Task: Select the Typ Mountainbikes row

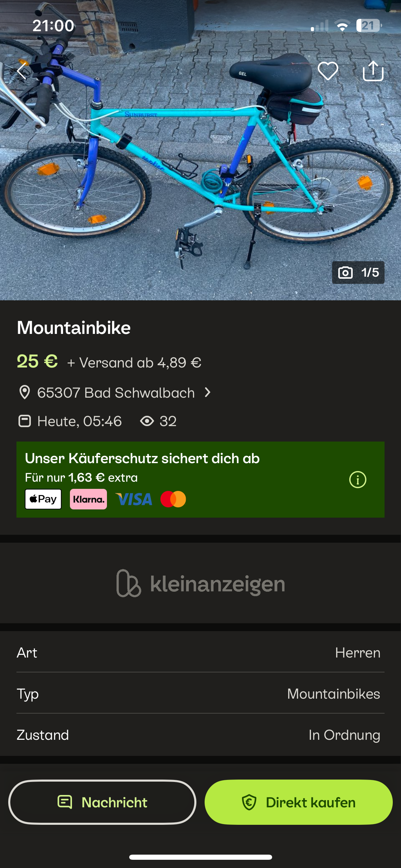Action: point(200,694)
